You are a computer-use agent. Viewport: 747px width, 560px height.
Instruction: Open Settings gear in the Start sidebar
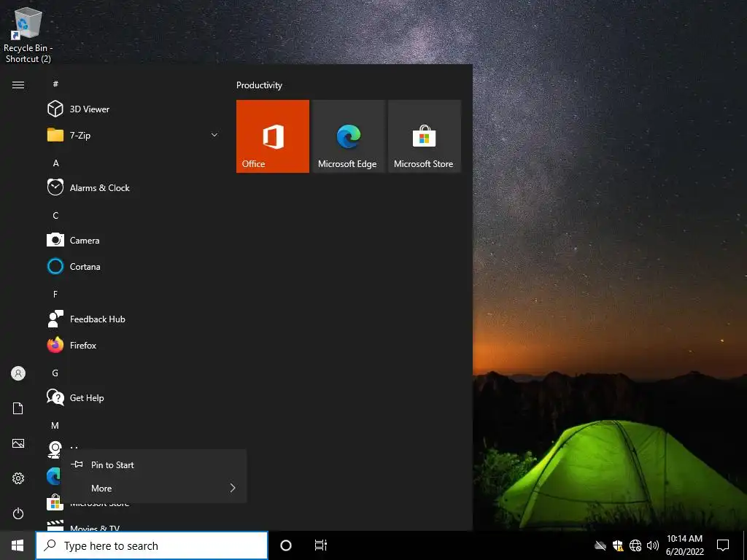(18, 478)
